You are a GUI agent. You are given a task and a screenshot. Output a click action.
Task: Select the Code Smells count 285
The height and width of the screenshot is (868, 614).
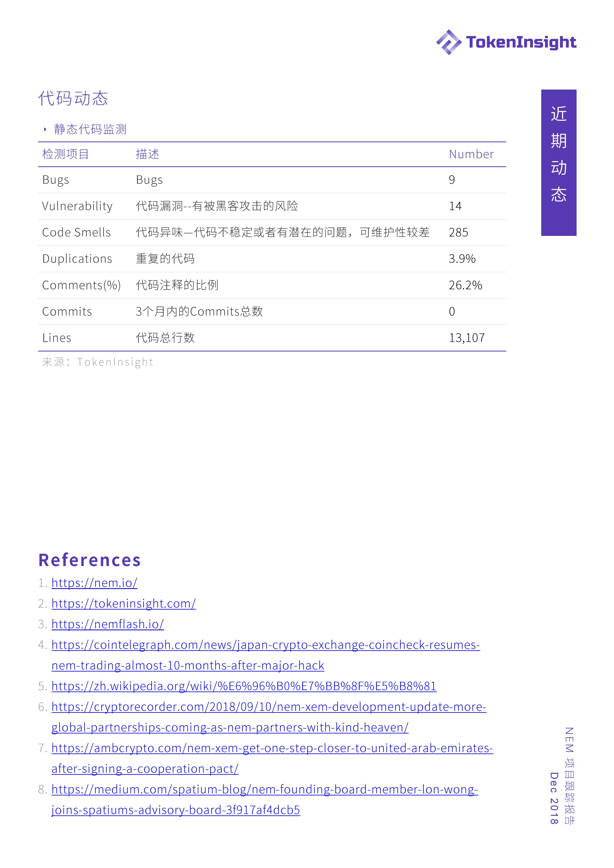point(458,233)
